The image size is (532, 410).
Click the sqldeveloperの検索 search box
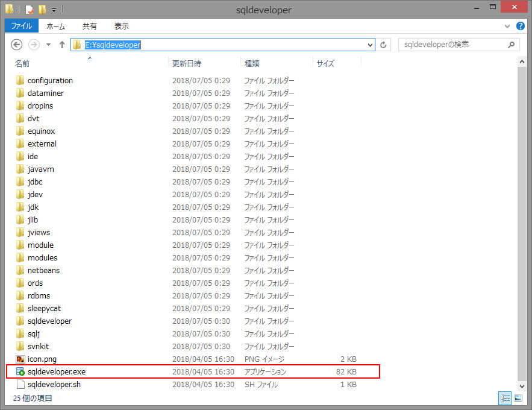pos(458,45)
